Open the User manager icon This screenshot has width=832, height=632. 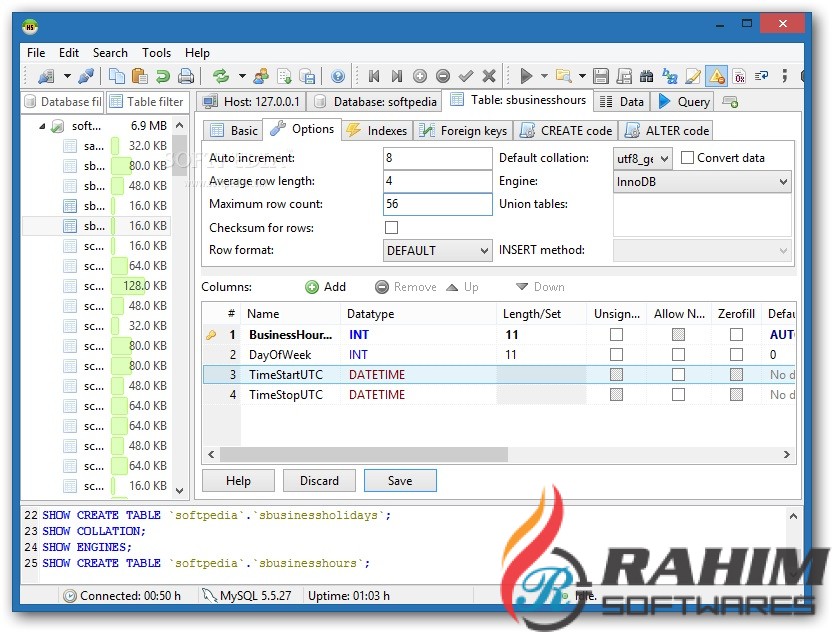pyautogui.click(x=261, y=76)
